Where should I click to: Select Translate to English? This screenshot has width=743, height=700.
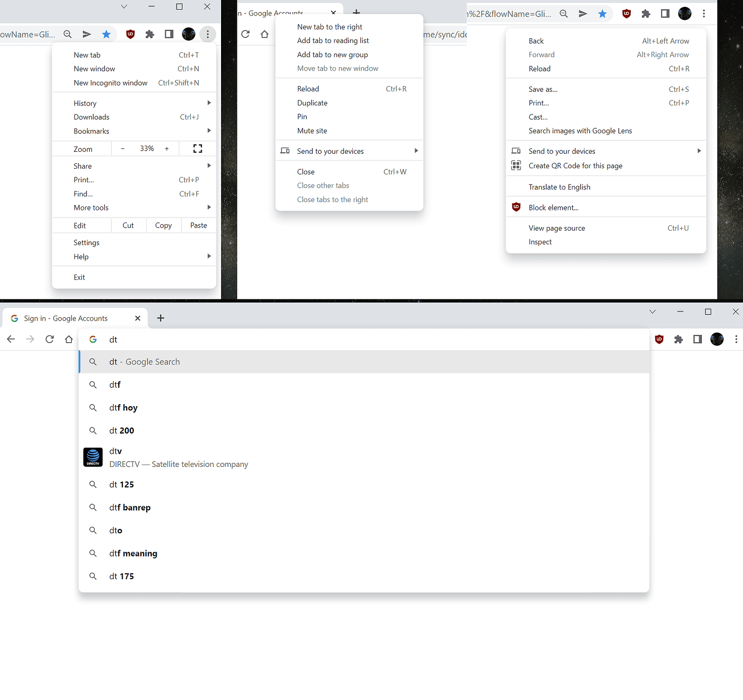tap(559, 187)
